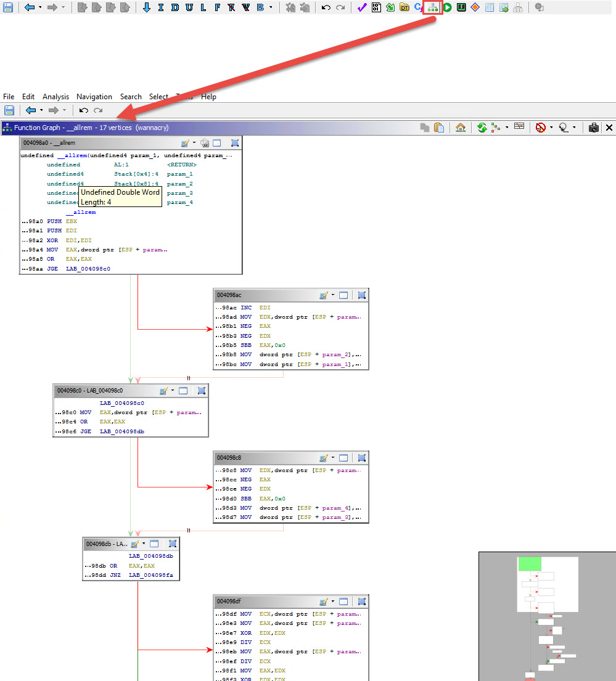The image size is (616, 681).
Task: Reload the graph with the green refresh icon
Action: 482,128
